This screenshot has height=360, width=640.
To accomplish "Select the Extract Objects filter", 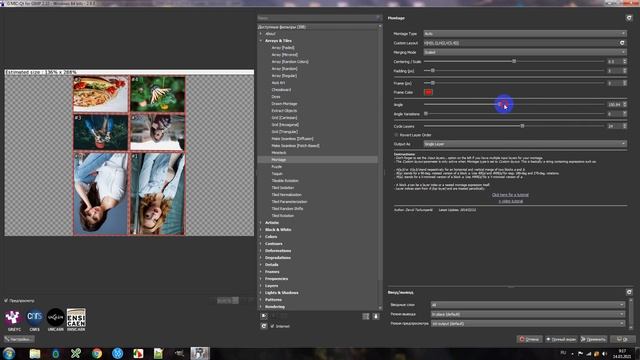I will pos(284,111).
